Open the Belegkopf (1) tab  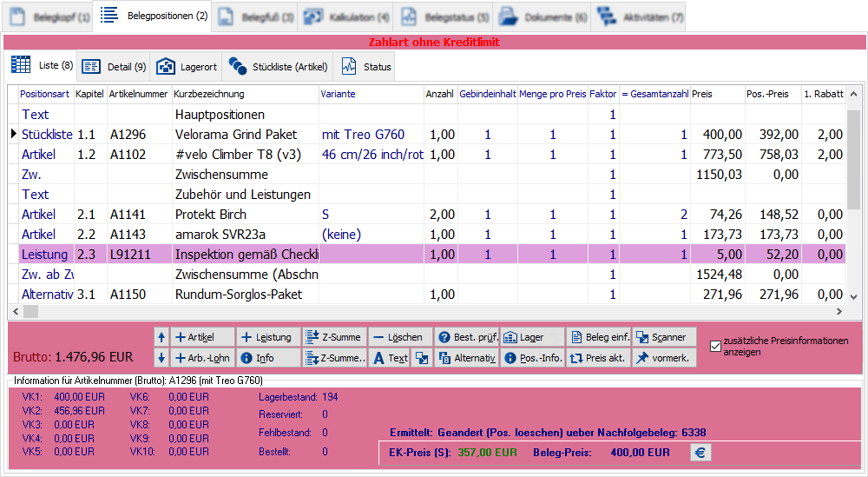click(x=49, y=17)
